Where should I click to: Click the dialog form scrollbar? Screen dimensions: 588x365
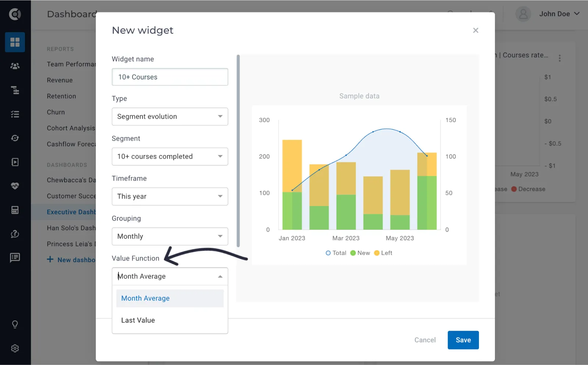(238, 151)
